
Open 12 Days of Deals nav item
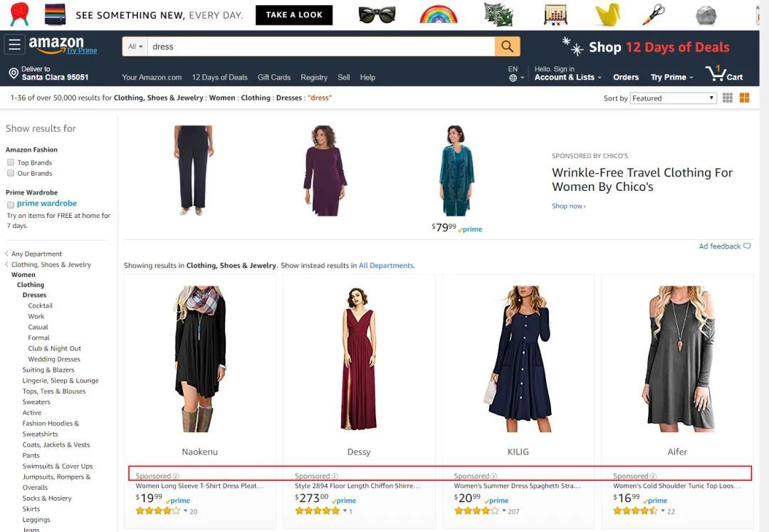220,78
